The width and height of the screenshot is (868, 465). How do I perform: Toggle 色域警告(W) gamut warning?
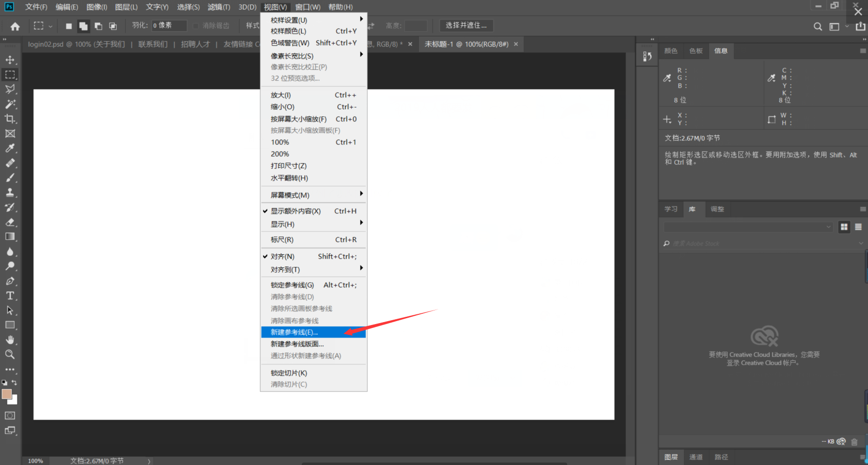[313, 43]
